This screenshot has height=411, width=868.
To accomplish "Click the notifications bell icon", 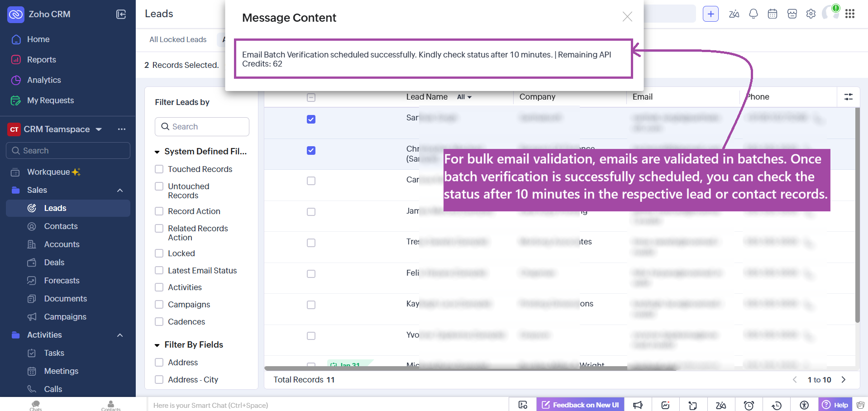I will point(753,14).
